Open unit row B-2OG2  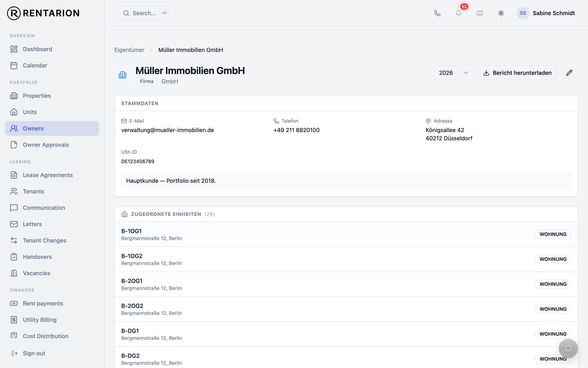coord(346,309)
